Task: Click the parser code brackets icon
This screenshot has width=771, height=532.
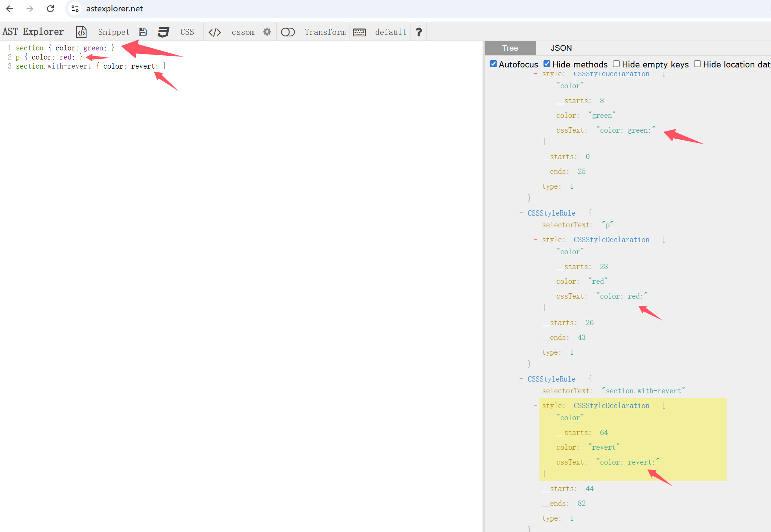Action: [x=215, y=32]
